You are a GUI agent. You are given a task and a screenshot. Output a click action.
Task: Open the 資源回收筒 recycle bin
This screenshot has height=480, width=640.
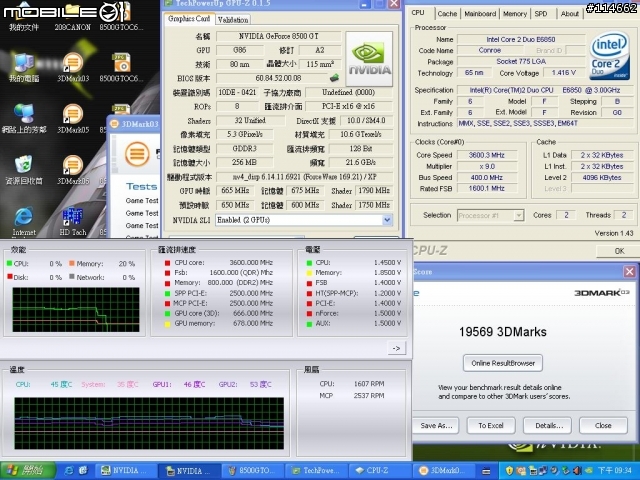(x=24, y=170)
